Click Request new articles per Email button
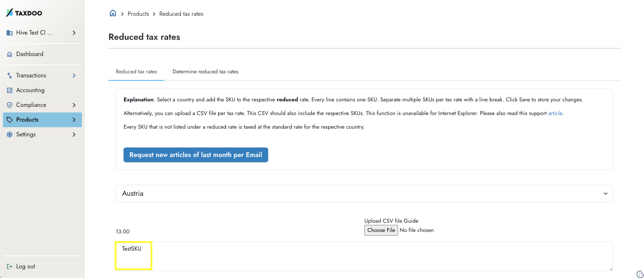This screenshot has width=644, height=278. tap(196, 155)
